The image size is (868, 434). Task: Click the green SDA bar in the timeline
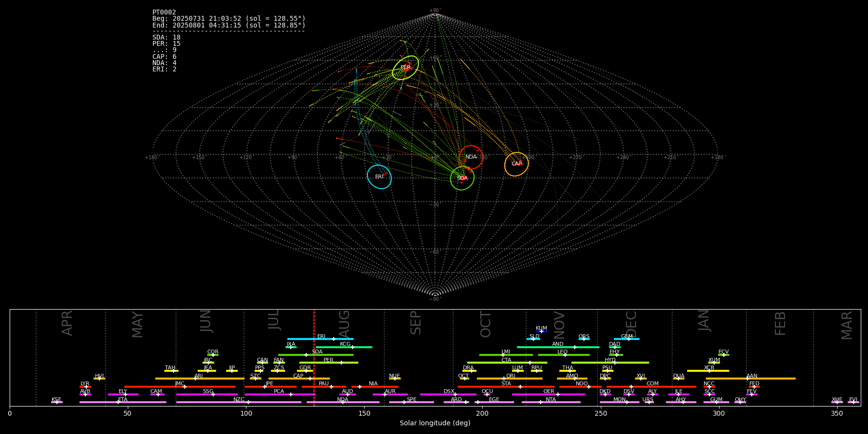[316, 355]
